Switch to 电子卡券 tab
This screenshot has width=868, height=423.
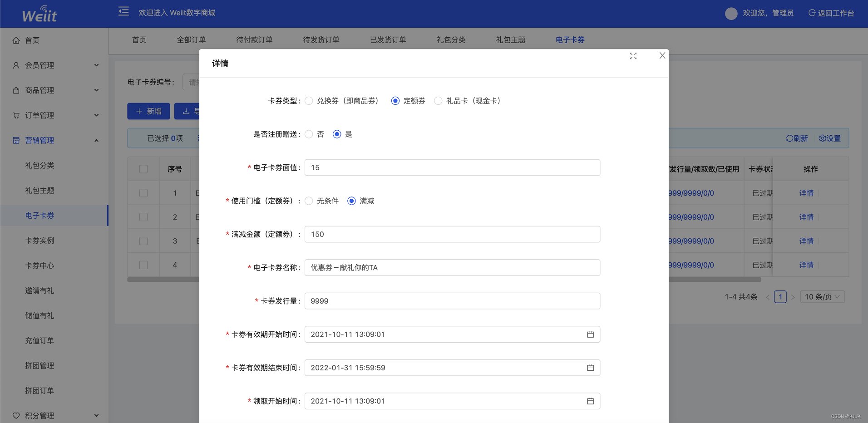570,40
